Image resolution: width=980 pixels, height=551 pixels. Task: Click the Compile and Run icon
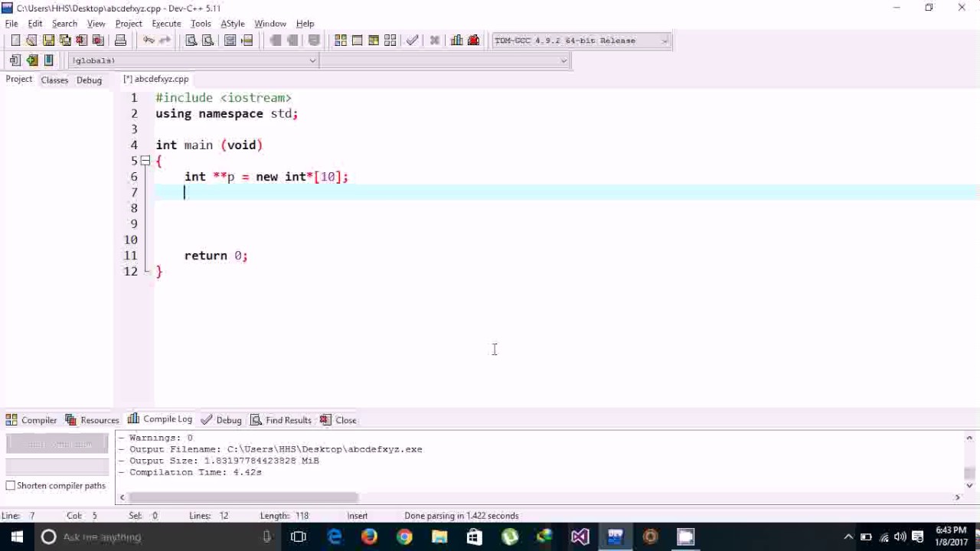coord(374,41)
